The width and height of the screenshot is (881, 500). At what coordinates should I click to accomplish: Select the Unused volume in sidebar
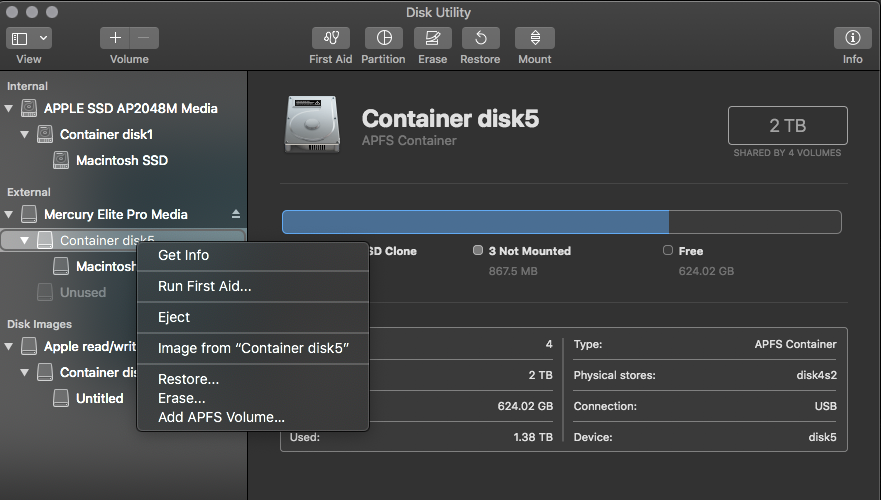83,292
